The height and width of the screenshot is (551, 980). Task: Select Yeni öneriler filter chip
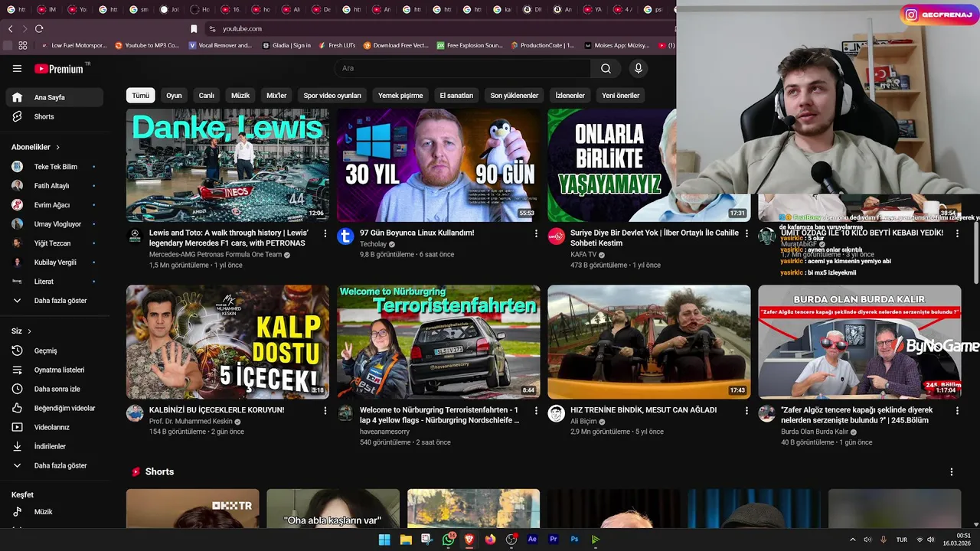[x=621, y=96]
